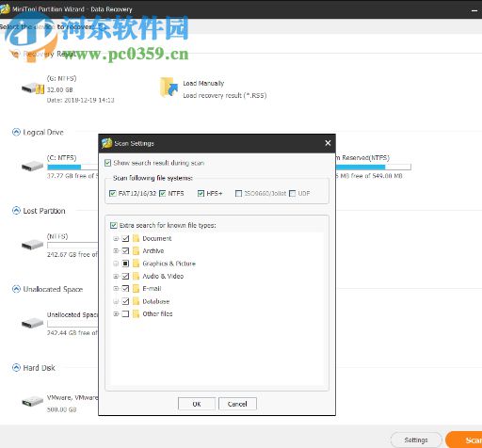Expand the Other files tree node

tap(116, 313)
